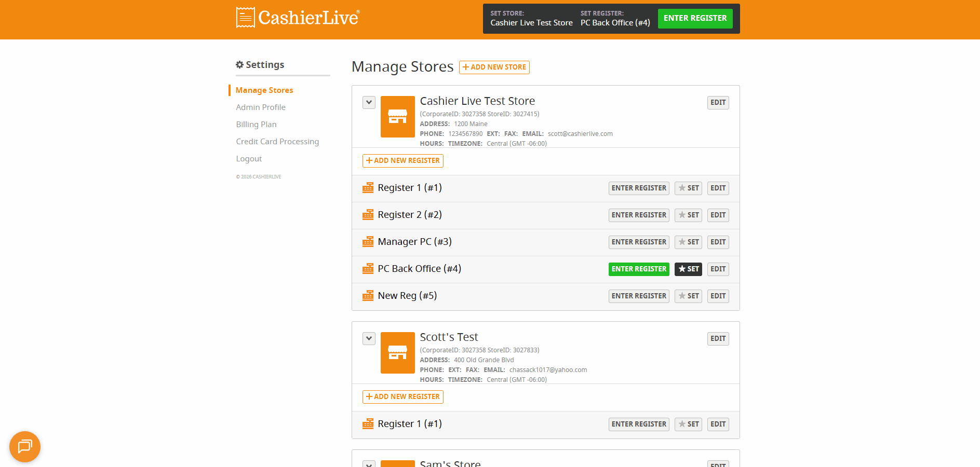Edit the Cashier Live Test Store details
Image resolution: width=980 pixels, height=467 pixels.
tap(718, 103)
